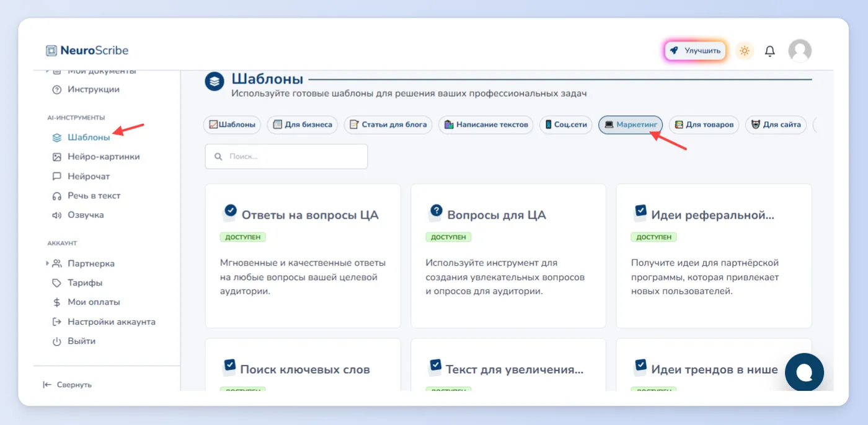Open the round chat support bubble
868x425 pixels.
pos(804,372)
